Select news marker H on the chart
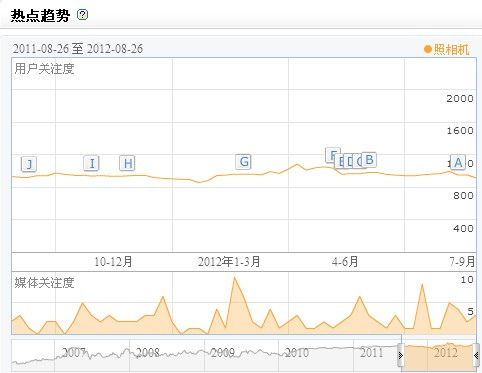The width and height of the screenshot is (482, 373). coord(127,163)
